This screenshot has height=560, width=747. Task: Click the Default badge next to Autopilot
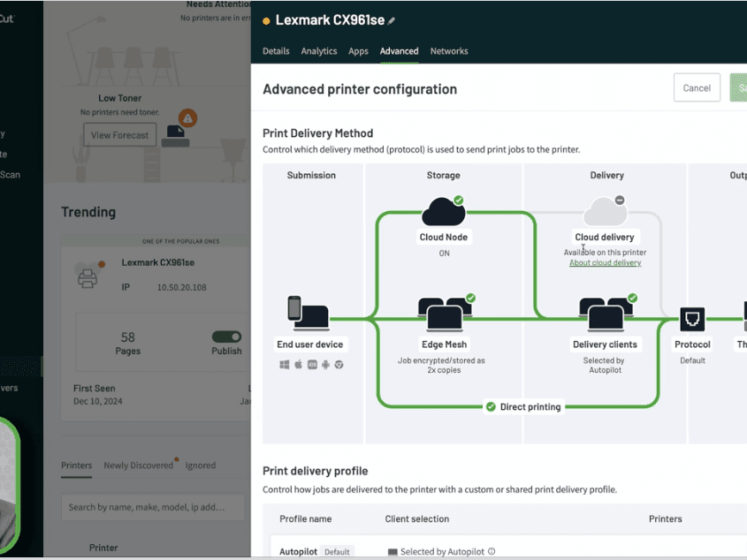(x=337, y=551)
